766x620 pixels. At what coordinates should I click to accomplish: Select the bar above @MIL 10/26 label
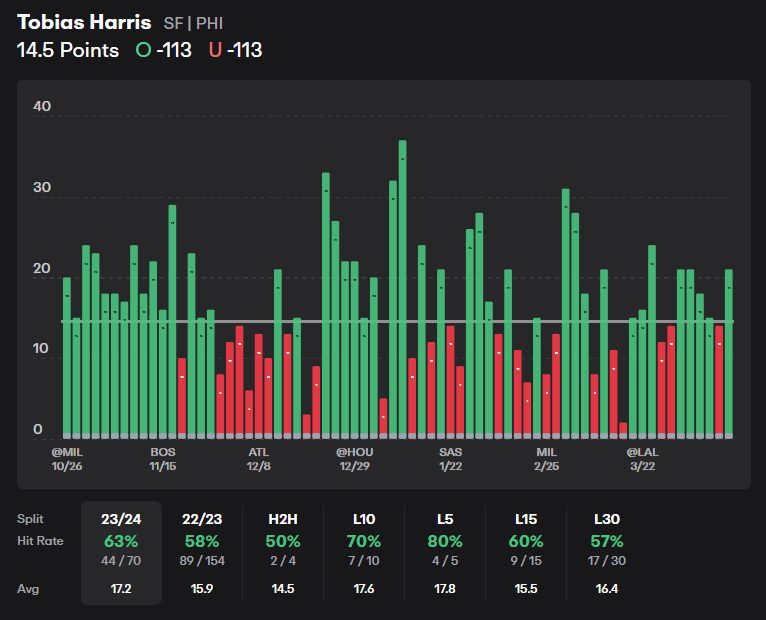(67, 358)
